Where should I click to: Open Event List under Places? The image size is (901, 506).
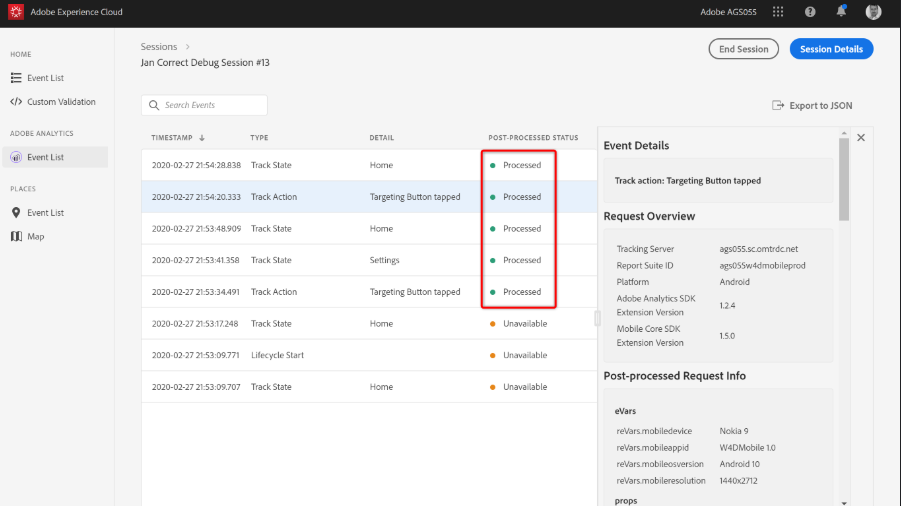[x=45, y=213]
